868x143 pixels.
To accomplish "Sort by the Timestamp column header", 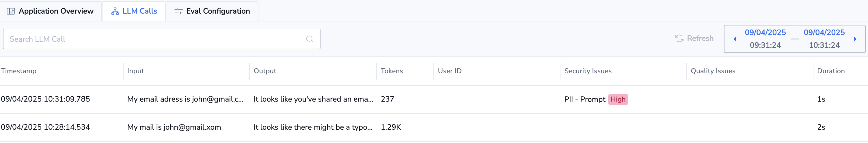I will [x=18, y=71].
